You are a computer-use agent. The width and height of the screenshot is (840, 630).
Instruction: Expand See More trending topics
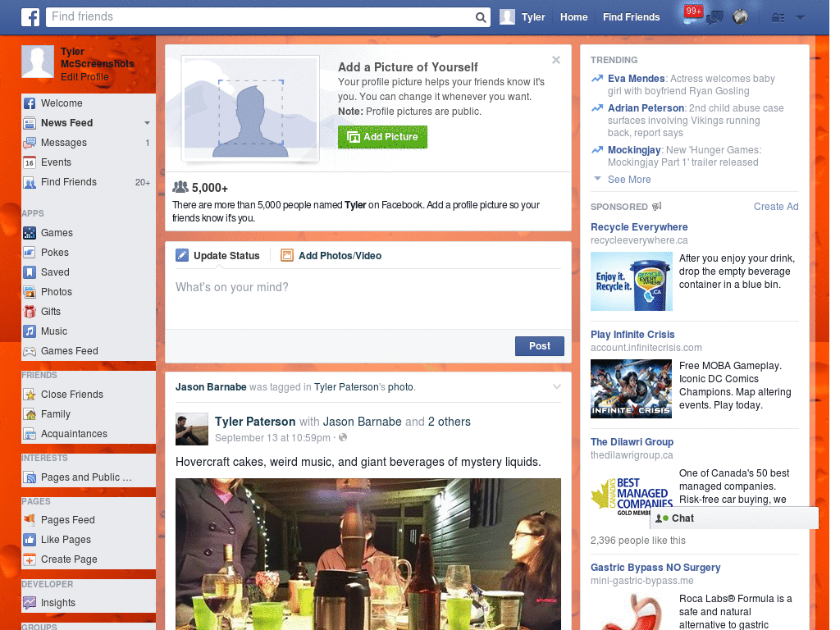[x=629, y=180]
